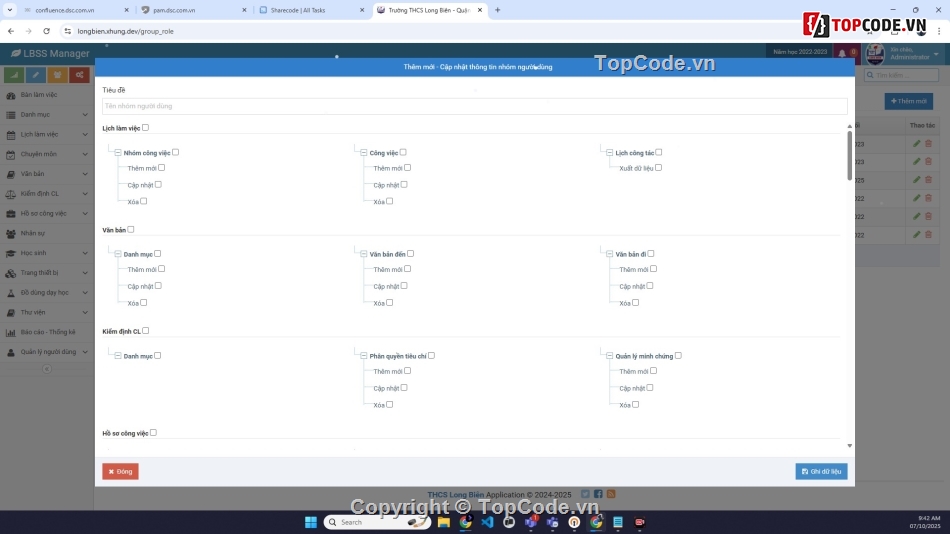Switch to the Sharecode All Tasks tab
Image resolution: width=950 pixels, height=534 pixels.
pos(305,10)
